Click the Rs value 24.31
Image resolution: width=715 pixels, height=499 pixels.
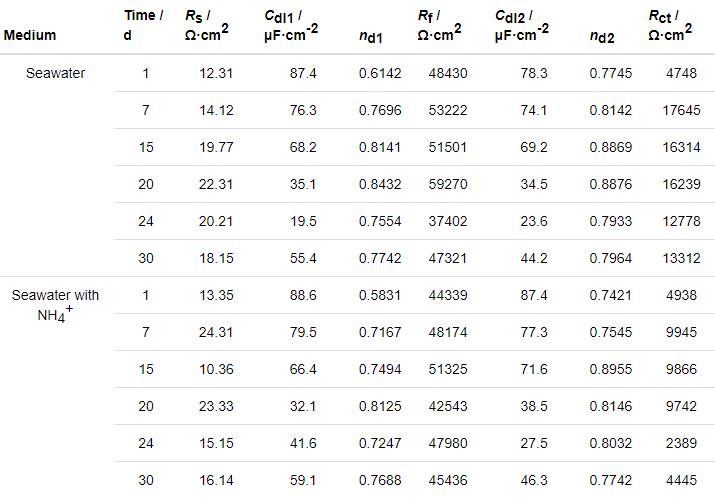[x=215, y=333]
